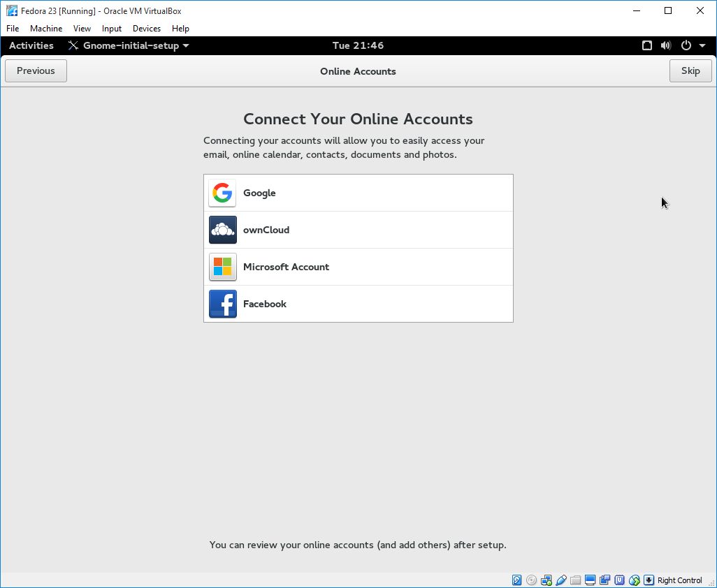Select the Google account label

coord(259,193)
